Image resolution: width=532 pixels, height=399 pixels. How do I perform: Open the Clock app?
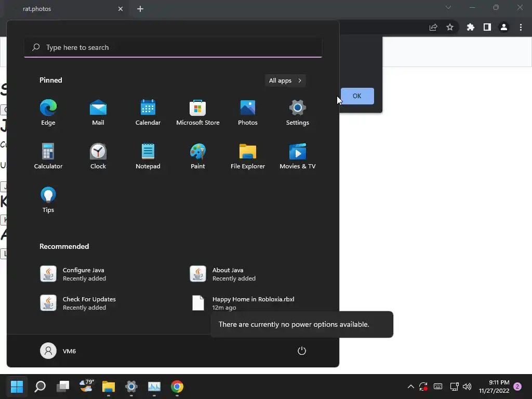(x=98, y=156)
